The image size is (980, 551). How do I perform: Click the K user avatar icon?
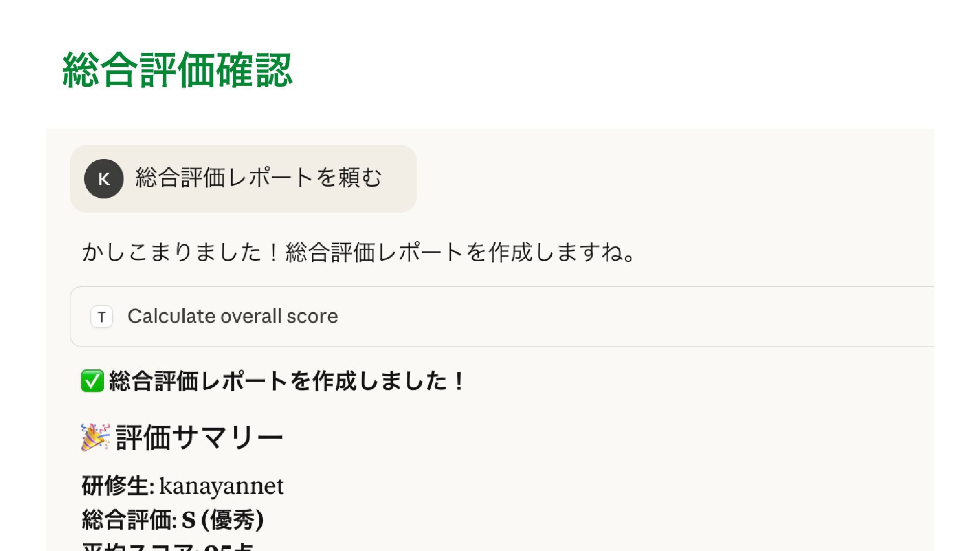coord(104,179)
